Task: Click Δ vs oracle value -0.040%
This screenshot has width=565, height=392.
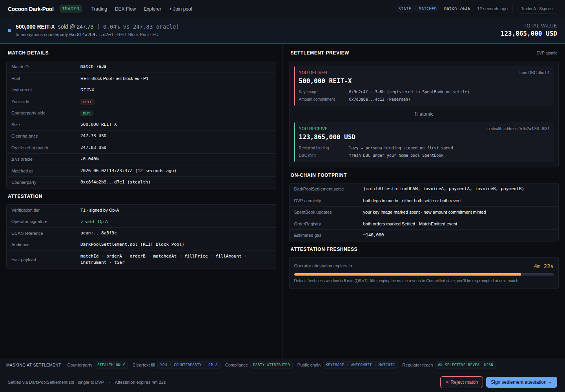Action: 89,159
